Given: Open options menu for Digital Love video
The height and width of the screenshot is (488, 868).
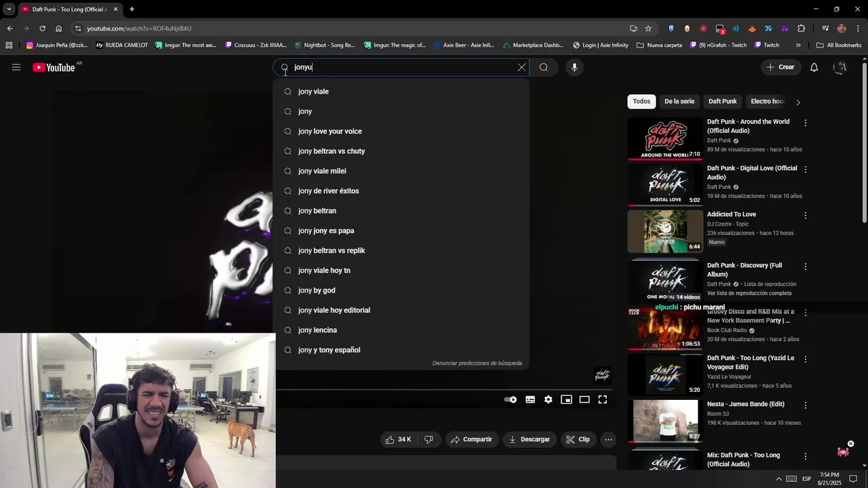Looking at the screenshot, I should (806, 169).
